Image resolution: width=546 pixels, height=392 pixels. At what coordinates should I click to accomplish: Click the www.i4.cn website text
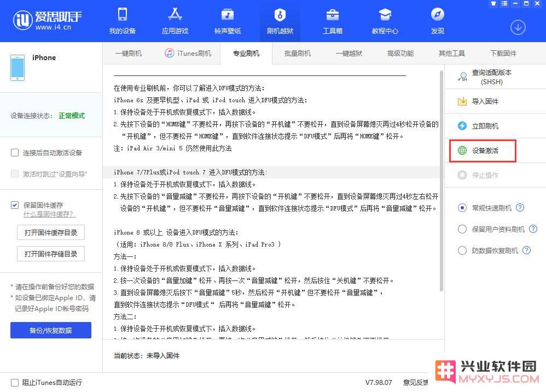pos(53,27)
